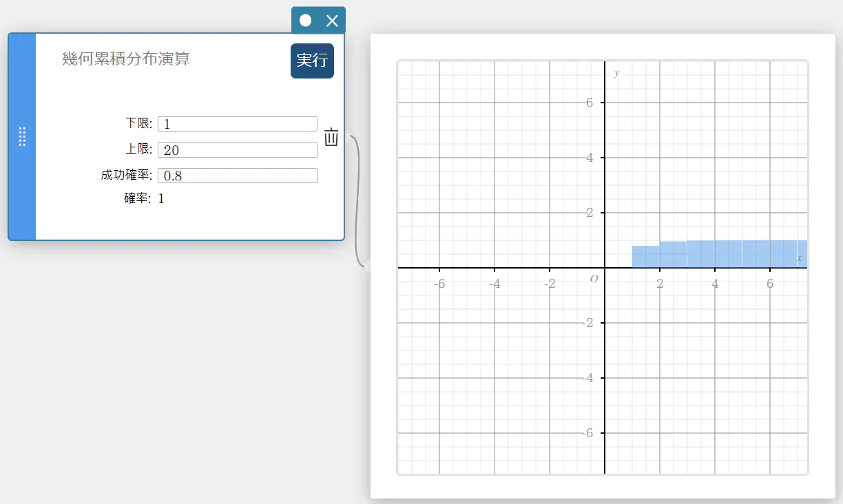843x504 pixels.
Task: Click the 6 tick label on the y axis
Action: tap(590, 103)
